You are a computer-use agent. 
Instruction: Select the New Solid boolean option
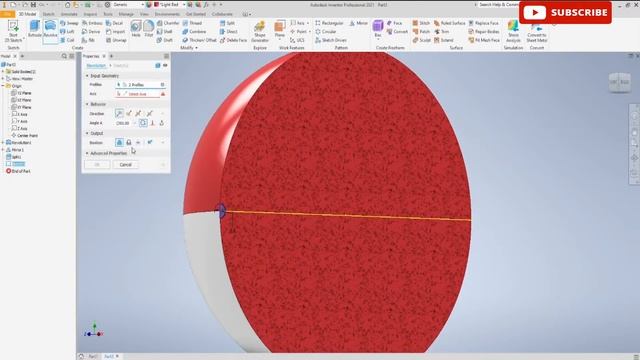click(x=150, y=142)
